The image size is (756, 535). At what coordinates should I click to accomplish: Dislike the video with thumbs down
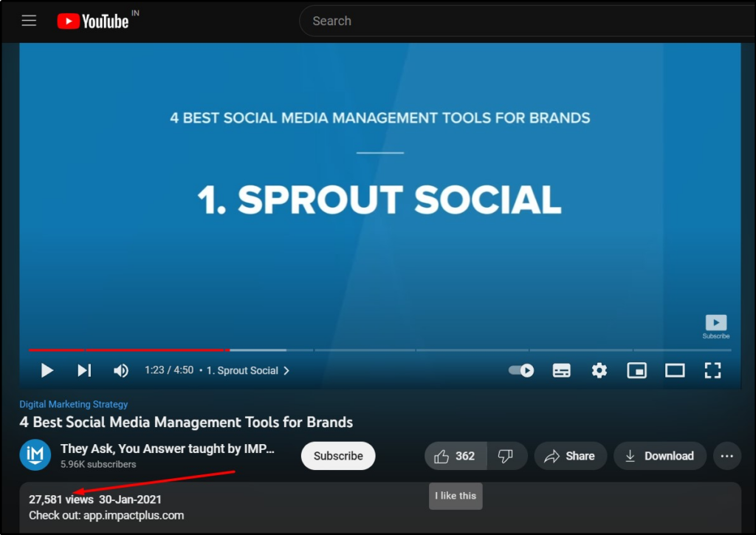[506, 456]
